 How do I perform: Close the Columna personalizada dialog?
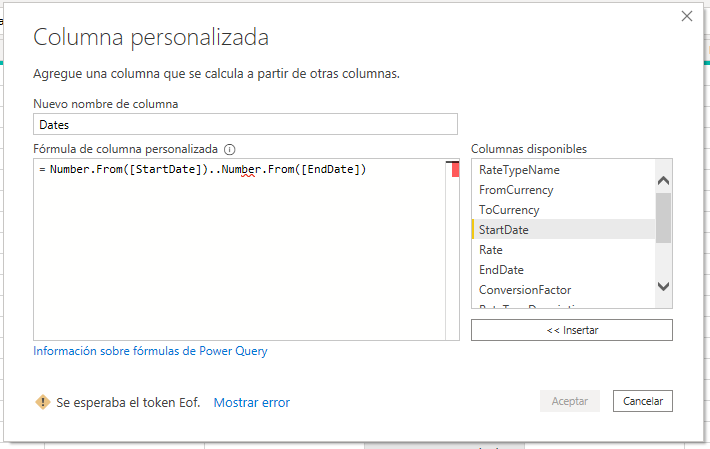686,16
